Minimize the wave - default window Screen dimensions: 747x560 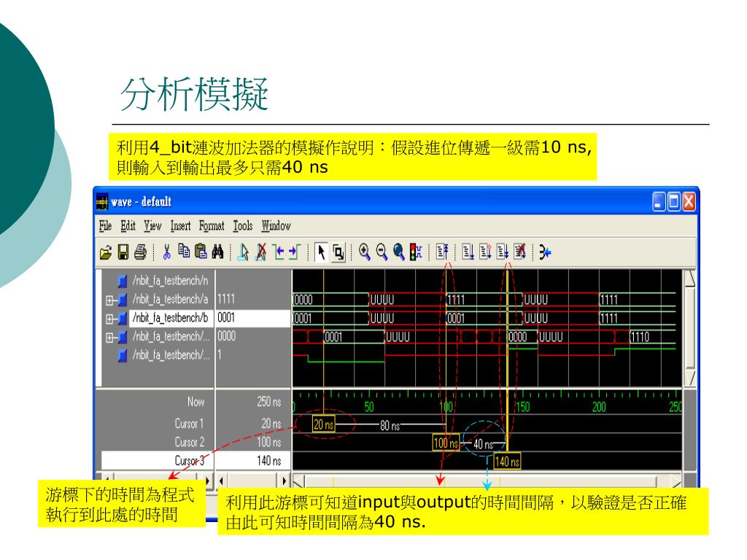point(659,202)
